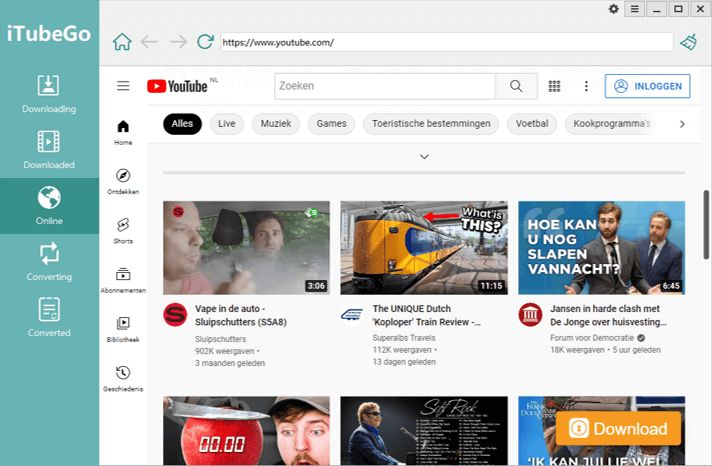Image resolution: width=712 pixels, height=466 pixels.
Task: Open Shorts in YouTube sidebar
Action: [123, 231]
